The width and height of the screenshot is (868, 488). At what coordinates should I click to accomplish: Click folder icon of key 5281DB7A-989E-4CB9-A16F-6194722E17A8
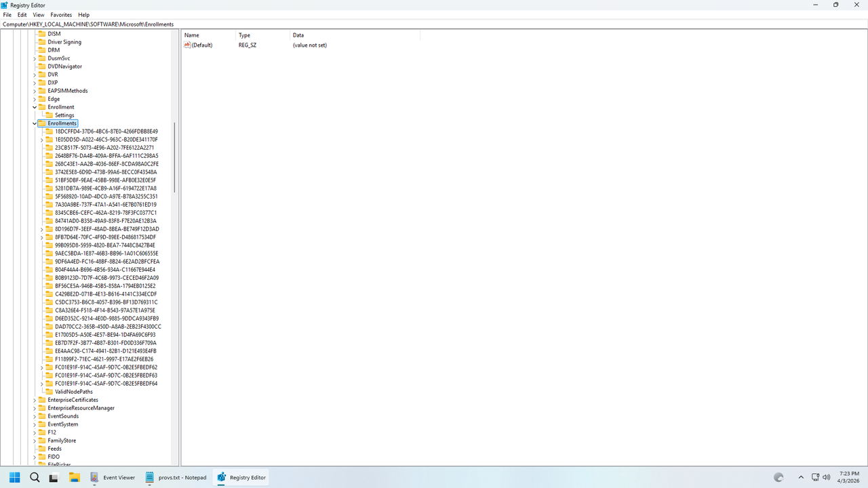(x=49, y=188)
